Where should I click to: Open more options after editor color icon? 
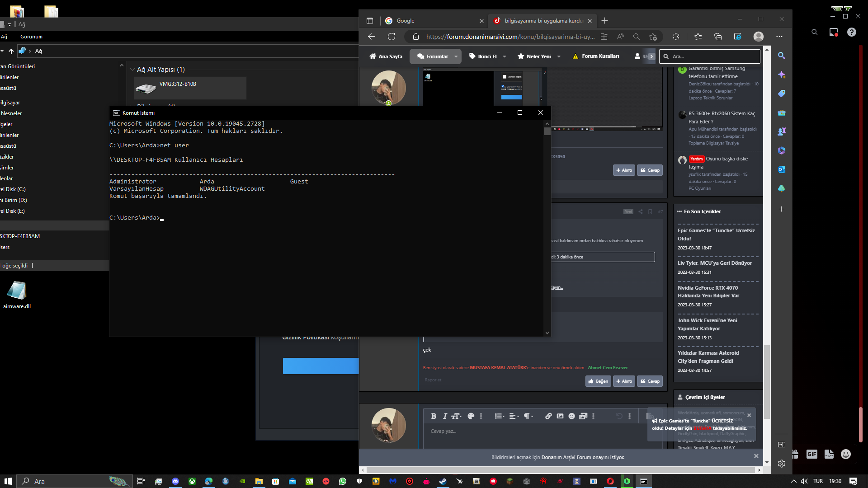tap(481, 416)
